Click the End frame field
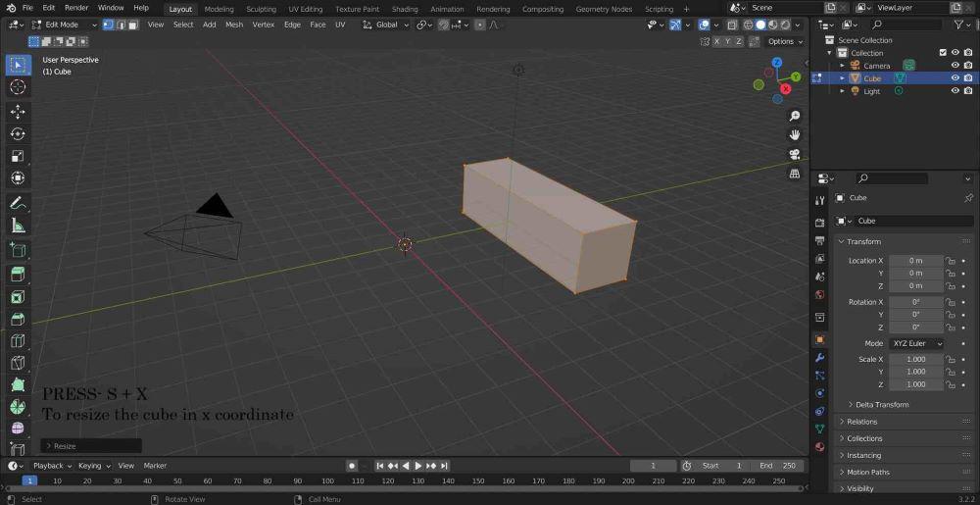The height and width of the screenshot is (505, 980). tap(779, 466)
